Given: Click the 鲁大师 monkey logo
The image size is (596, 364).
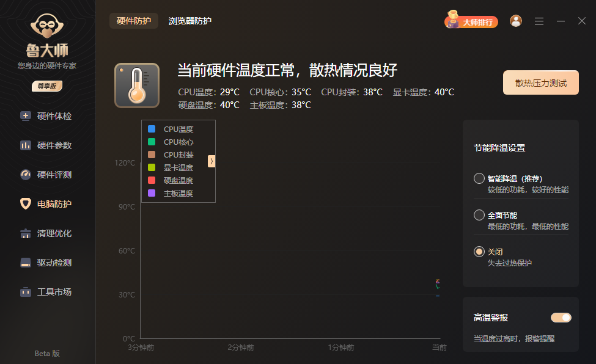Looking at the screenshot, I should pyautogui.click(x=47, y=26).
